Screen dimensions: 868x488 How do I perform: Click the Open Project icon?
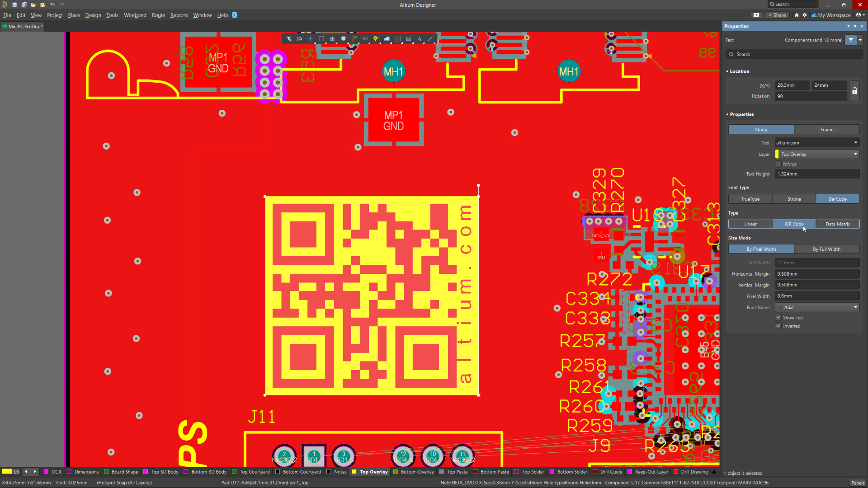(33, 5)
